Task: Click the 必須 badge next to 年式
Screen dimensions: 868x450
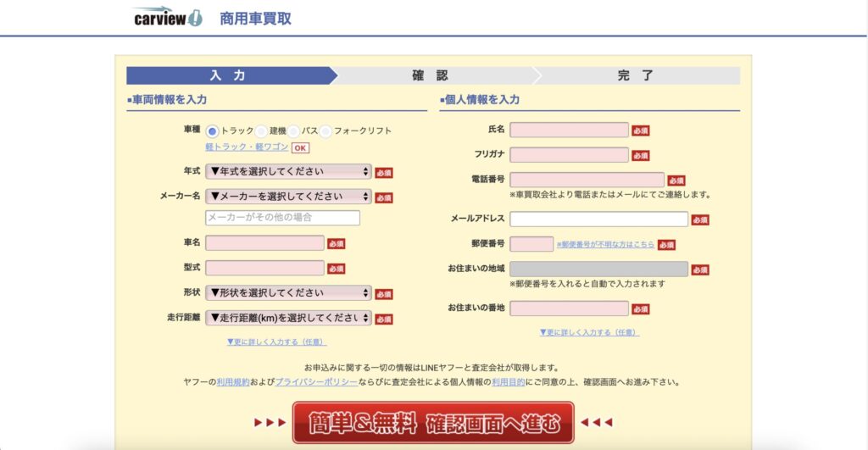Action: [x=384, y=173]
